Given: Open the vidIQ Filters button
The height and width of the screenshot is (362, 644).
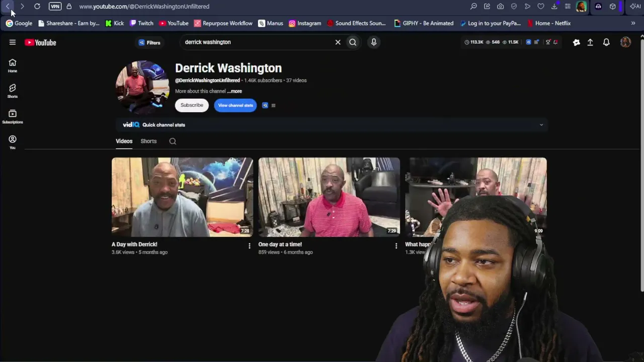Looking at the screenshot, I should [149, 43].
